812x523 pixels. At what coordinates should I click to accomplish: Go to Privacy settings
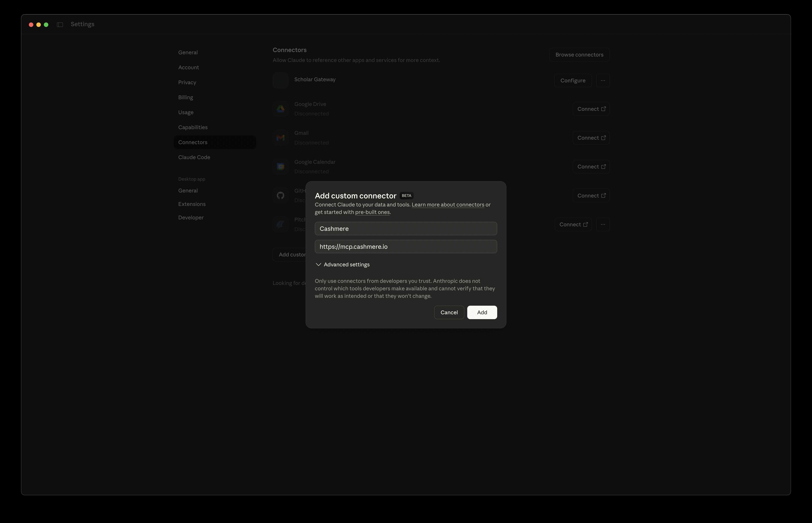click(187, 82)
